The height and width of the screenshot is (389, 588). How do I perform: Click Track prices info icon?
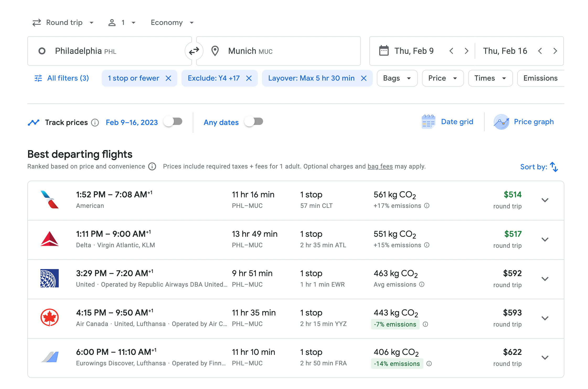point(95,123)
